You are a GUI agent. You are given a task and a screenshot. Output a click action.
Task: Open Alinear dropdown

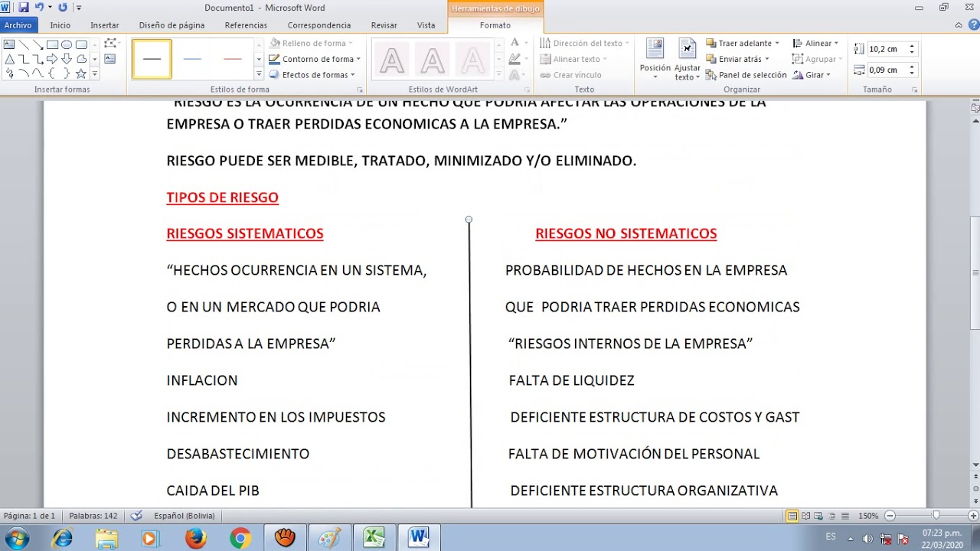tap(816, 44)
